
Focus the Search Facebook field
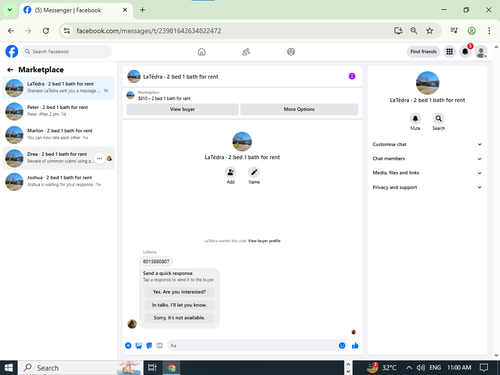(67, 52)
